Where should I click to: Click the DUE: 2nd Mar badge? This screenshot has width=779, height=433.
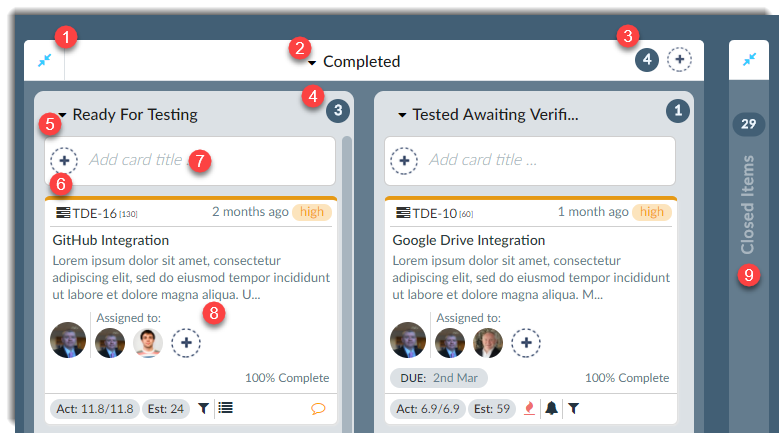[x=439, y=378]
